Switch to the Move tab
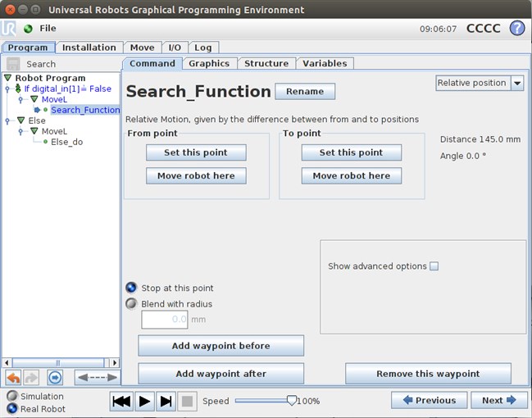This screenshot has width=532, height=418. click(142, 48)
